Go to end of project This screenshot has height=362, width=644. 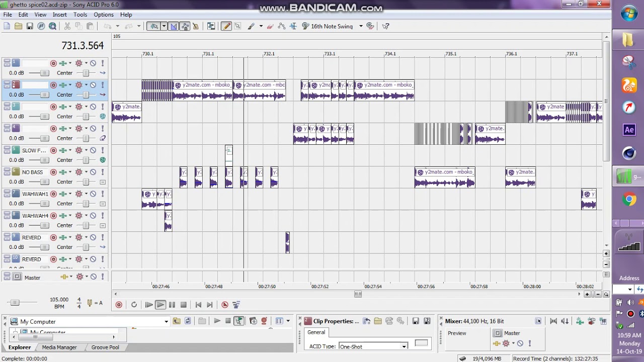point(210,305)
